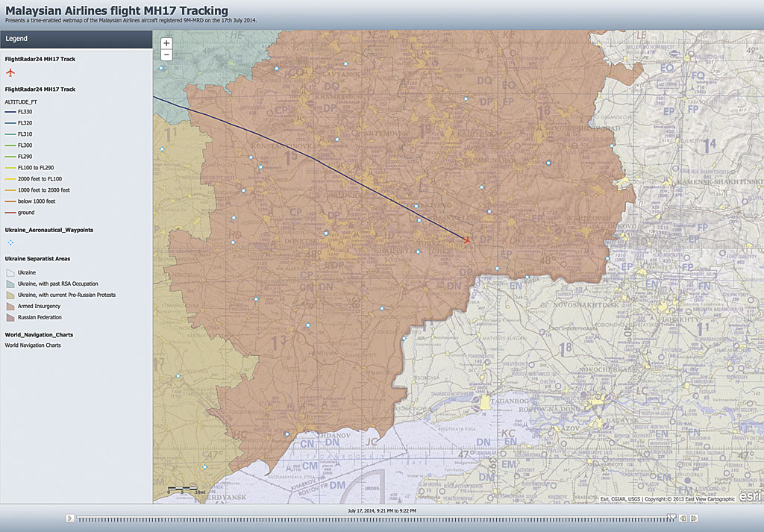Click the time slider thumb handle
Image resolution: width=764 pixels, height=532 pixels.
(672, 518)
